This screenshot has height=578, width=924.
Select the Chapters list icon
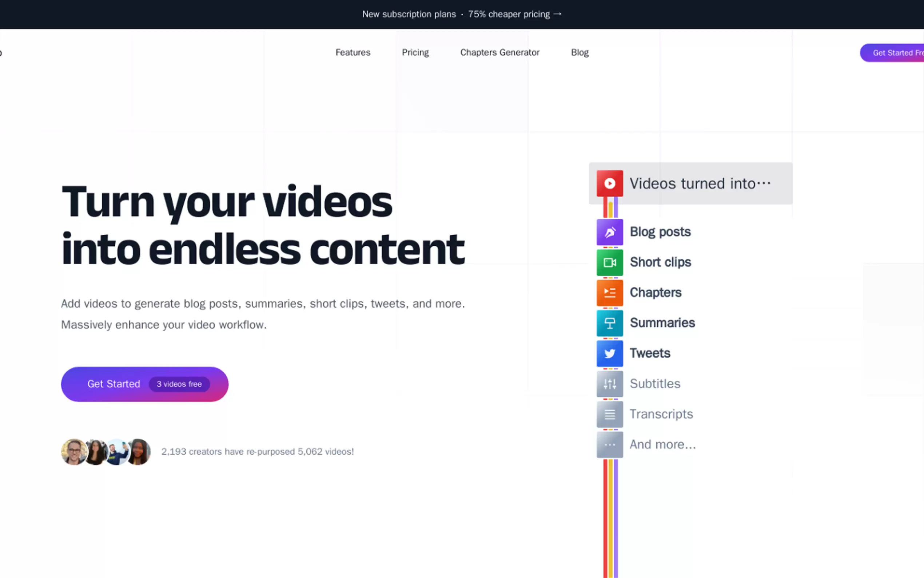pyautogui.click(x=610, y=292)
